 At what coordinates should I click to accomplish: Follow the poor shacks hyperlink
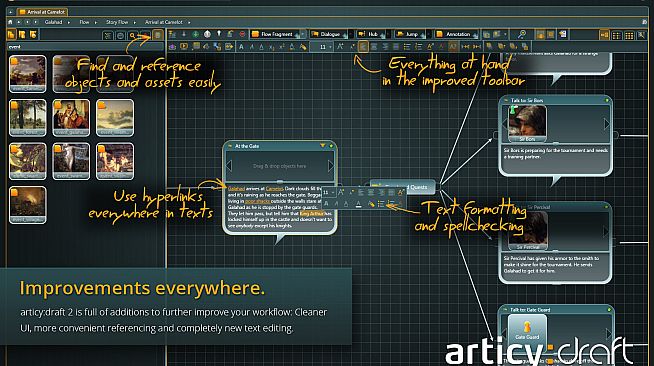257,201
